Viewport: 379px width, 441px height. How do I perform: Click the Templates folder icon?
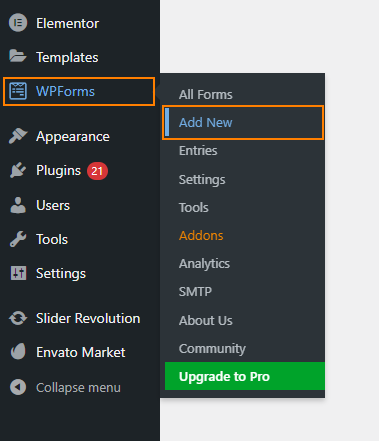[18, 56]
